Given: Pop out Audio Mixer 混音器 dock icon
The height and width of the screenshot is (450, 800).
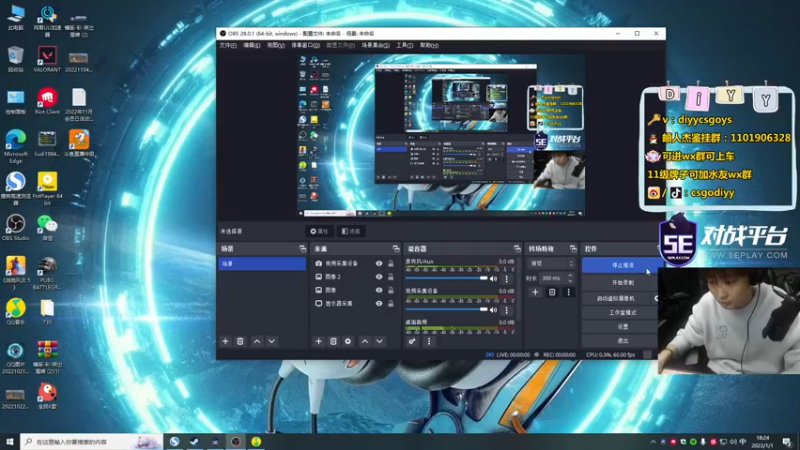Looking at the screenshot, I should 517,248.
